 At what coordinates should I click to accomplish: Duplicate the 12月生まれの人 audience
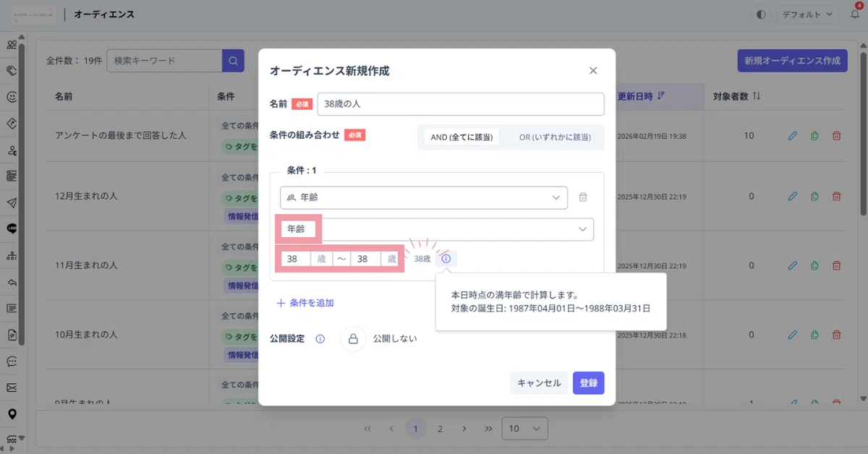[x=814, y=196]
